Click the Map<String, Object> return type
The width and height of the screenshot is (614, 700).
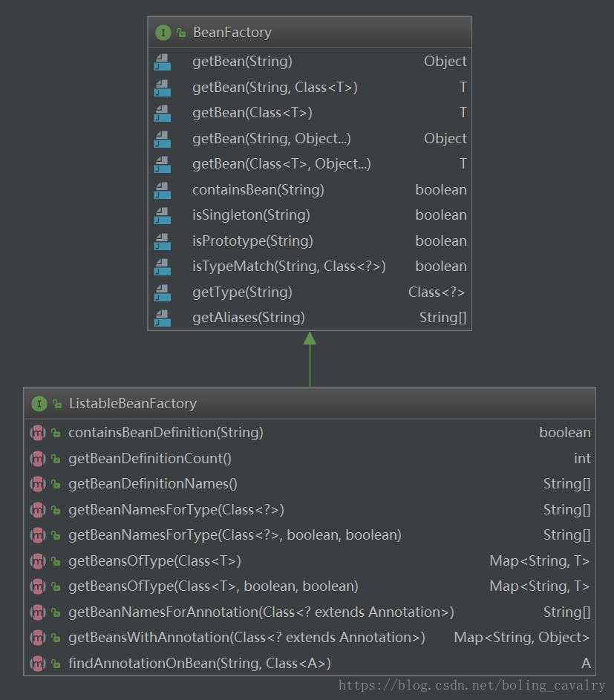[521, 638]
